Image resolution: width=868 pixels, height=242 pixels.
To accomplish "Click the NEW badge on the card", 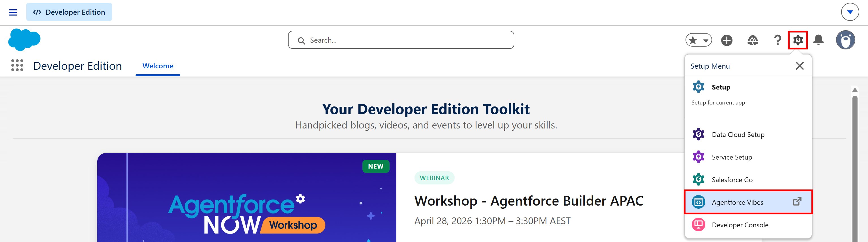I will pyautogui.click(x=376, y=166).
